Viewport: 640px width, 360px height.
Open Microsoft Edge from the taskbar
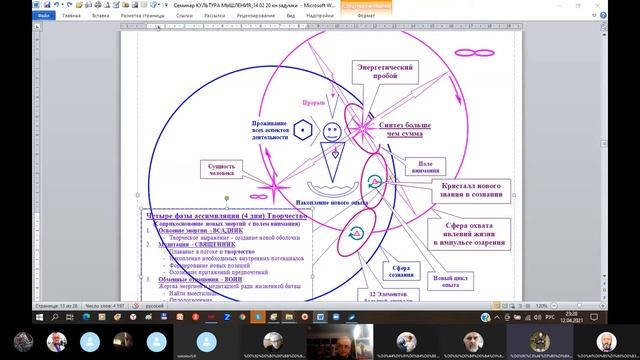point(86,317)
